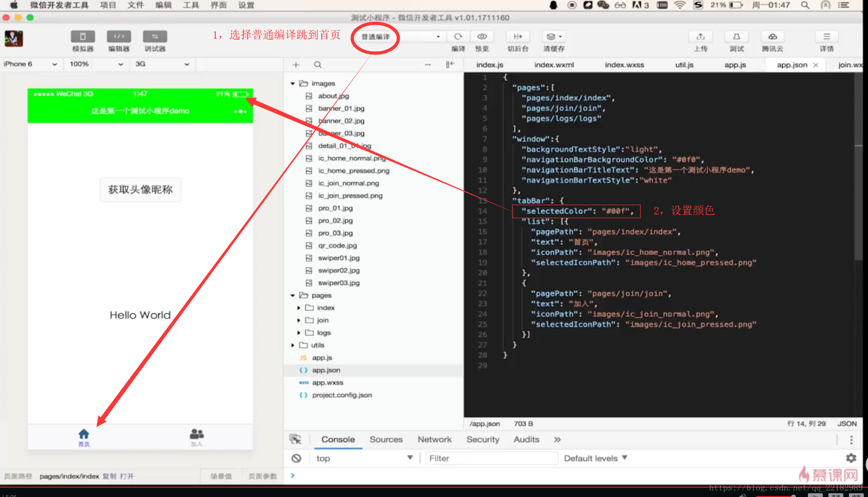
Task: Open the Console devtools tab
Action: (x=338, y=439)
